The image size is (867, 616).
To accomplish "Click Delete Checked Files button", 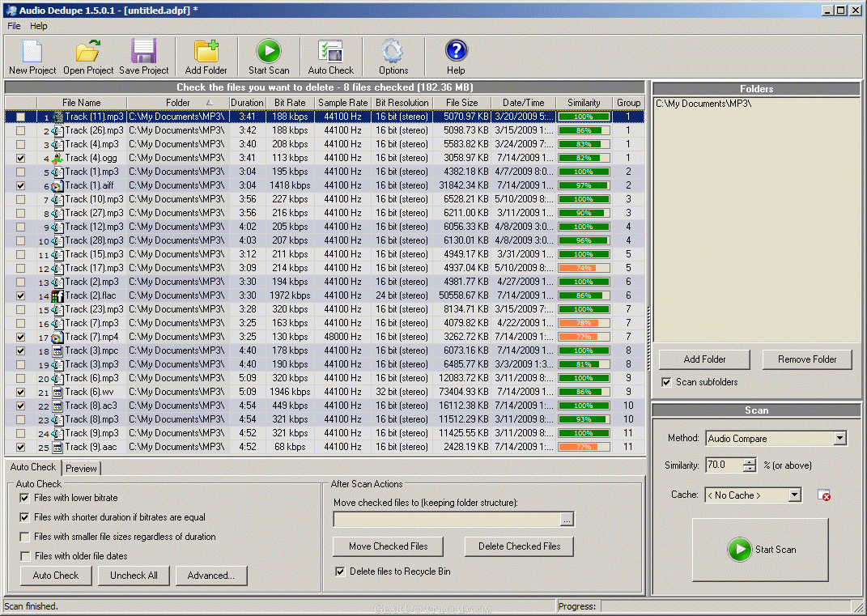I will point(519,546).
